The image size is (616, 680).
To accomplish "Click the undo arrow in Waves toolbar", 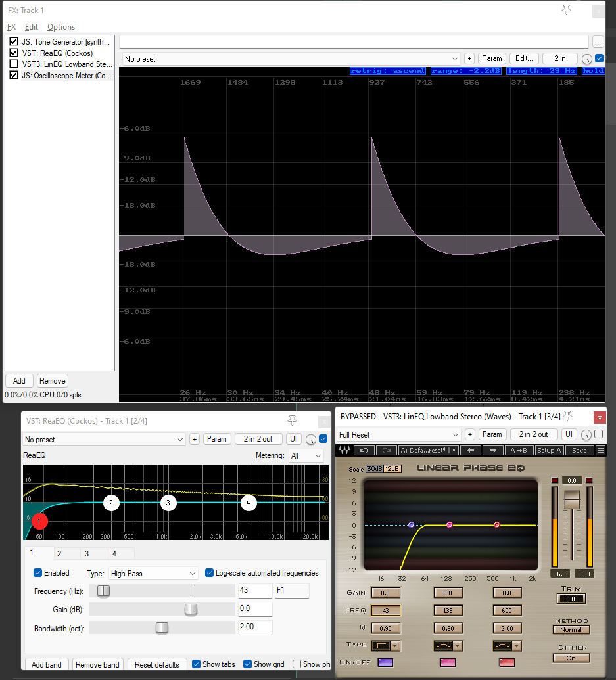I will click(x=364, y=450).
